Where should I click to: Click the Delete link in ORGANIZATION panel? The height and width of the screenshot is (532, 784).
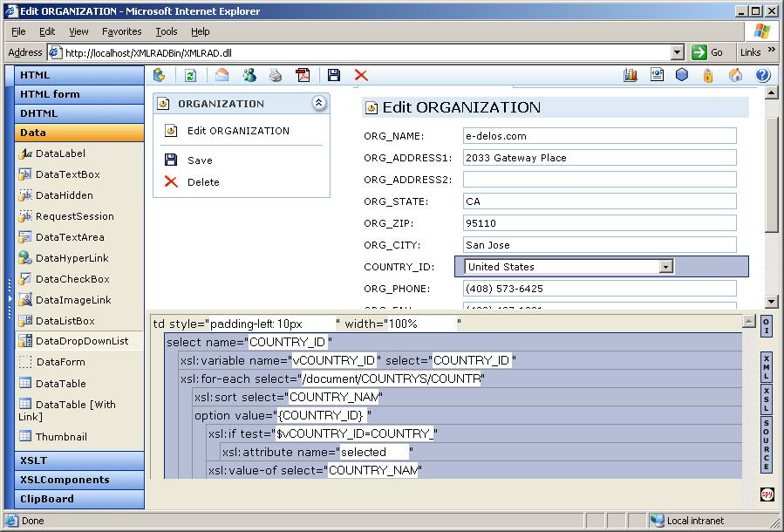coord(203,182)
